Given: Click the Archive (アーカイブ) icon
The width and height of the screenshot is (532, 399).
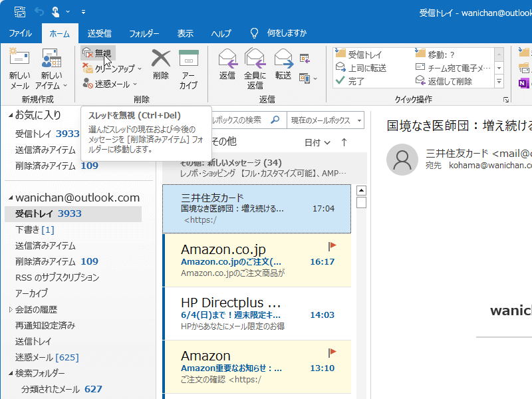Looking at the screenshot, I should tap(189, 58).
